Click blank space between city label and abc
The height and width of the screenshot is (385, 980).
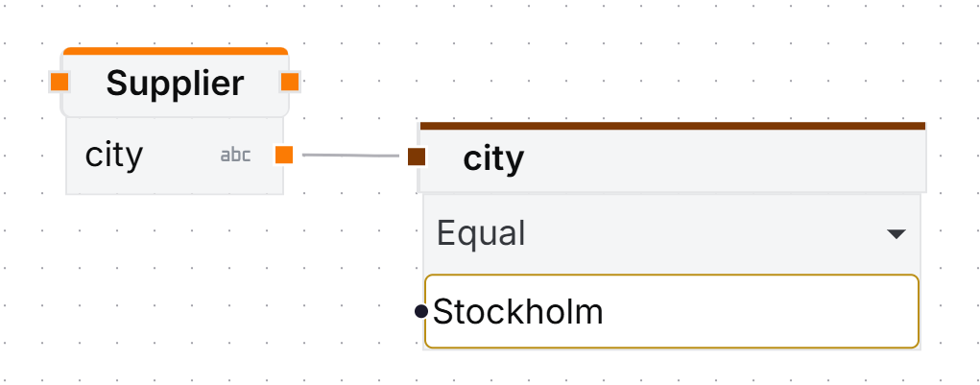(182, 155)
